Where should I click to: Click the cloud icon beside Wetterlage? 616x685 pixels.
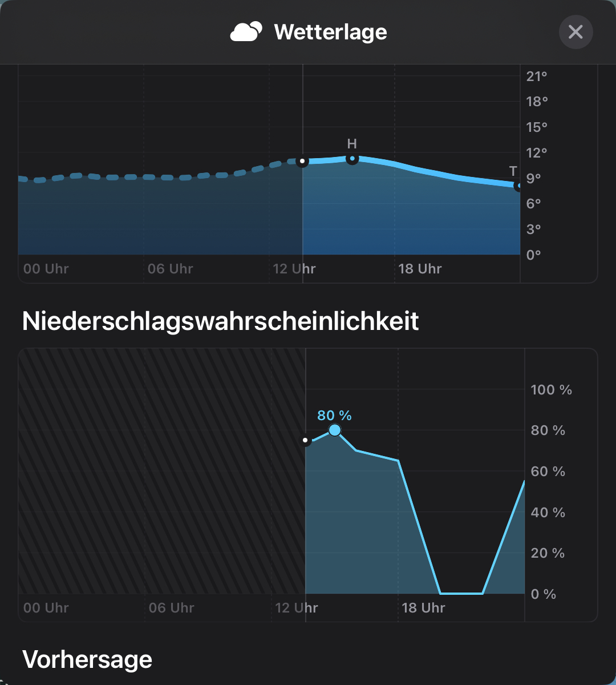246,32
